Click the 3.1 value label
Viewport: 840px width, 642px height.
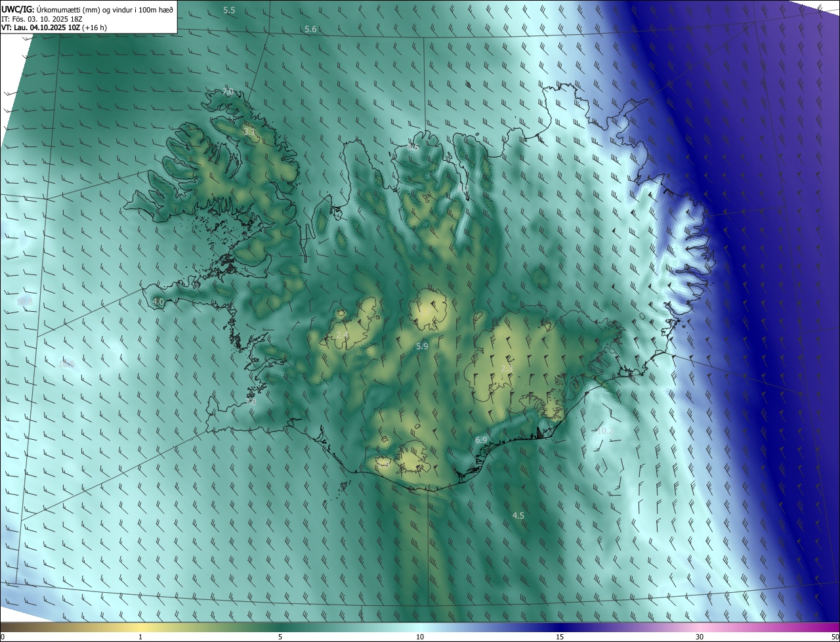pyautogui.click(x=249, y=132)
